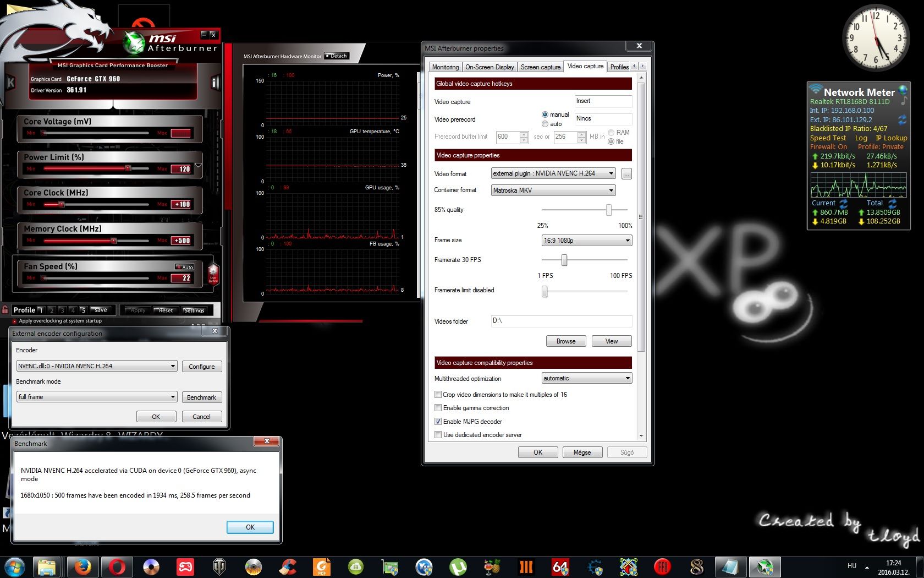This screenshot has width=924, height=578.
Task: Switch to the Monitoring tab
Action: [x=445, y=67]
